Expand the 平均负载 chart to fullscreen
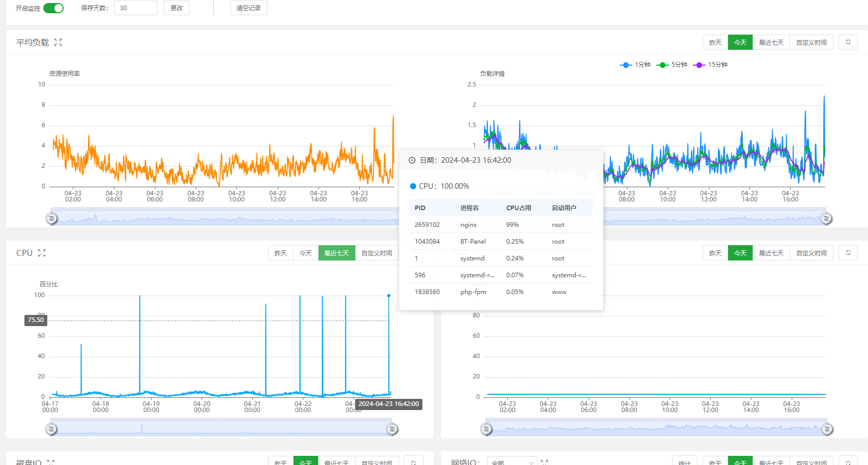 (x=58, y=42)
